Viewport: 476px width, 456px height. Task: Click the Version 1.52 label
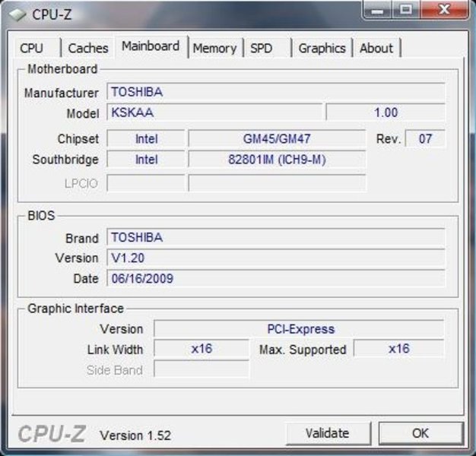135,435
